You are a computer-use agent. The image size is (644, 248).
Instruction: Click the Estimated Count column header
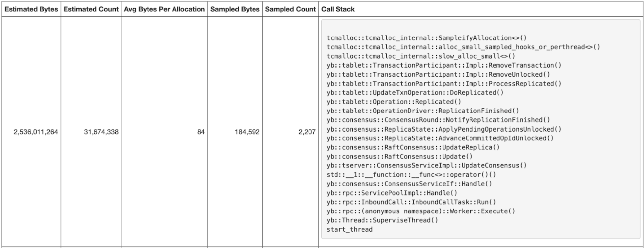[91, 9]
